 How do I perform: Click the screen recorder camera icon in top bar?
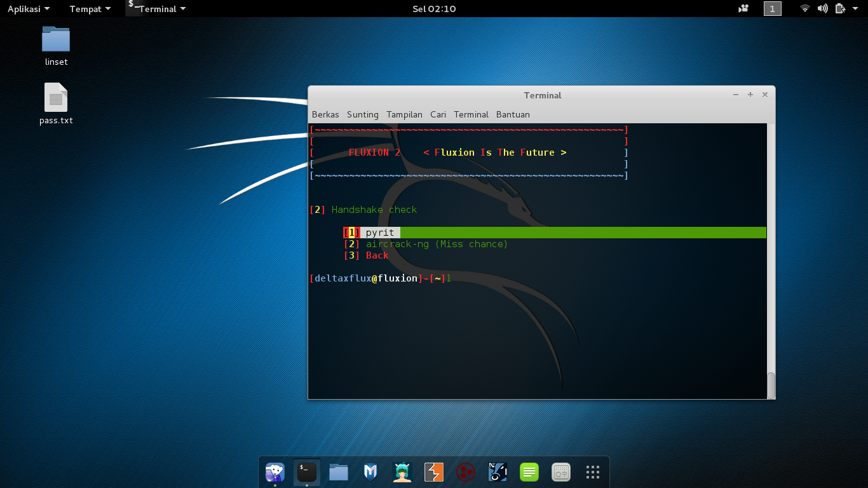coord(743,9)
